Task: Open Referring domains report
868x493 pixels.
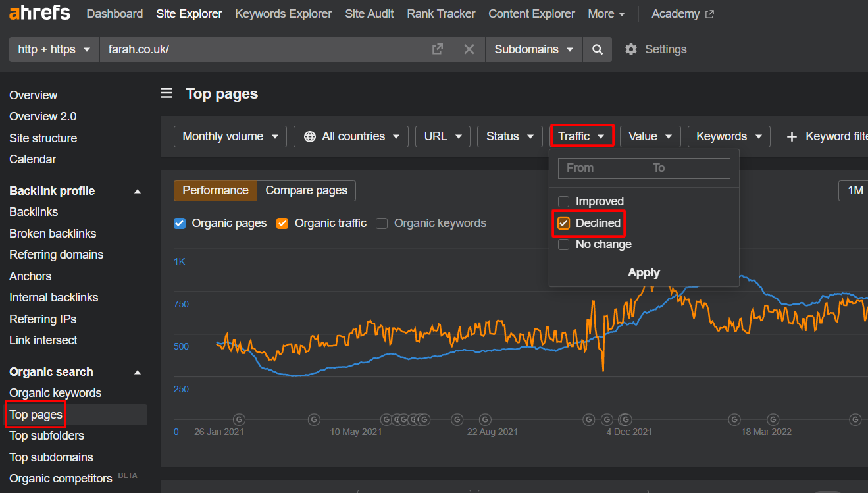Action: click(57, 255)
